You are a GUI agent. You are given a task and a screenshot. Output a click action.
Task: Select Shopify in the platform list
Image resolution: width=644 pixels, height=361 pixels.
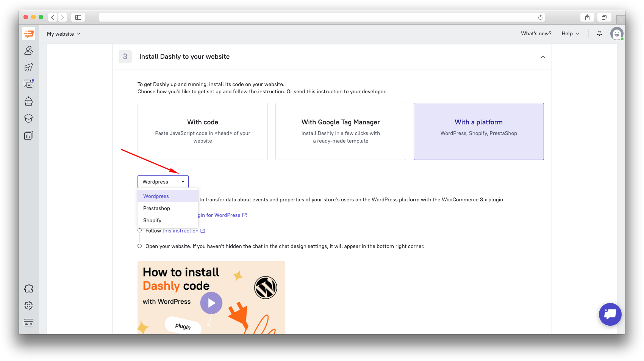tap(168, 220)
